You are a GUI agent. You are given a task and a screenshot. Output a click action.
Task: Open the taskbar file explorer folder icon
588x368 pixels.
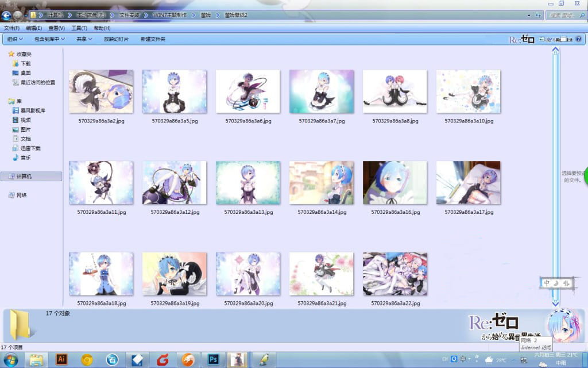point(36,359)
